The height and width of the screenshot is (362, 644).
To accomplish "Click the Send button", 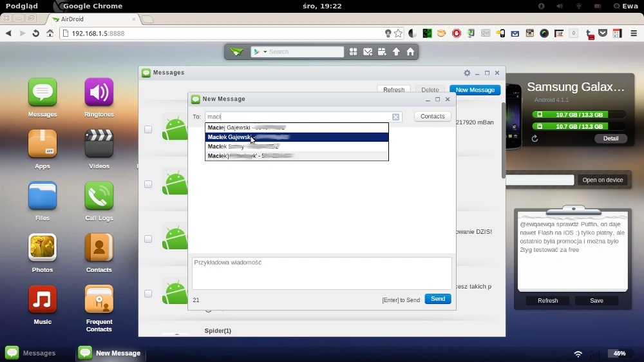I will [438, 299].
